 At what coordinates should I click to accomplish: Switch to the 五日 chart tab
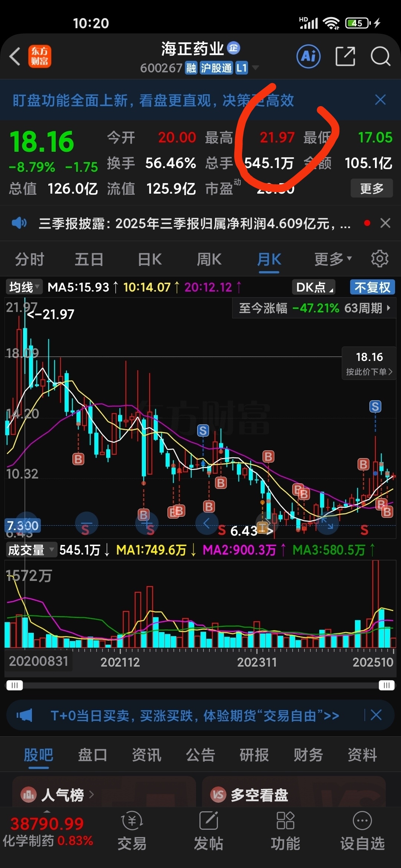(x=89, y=259)
